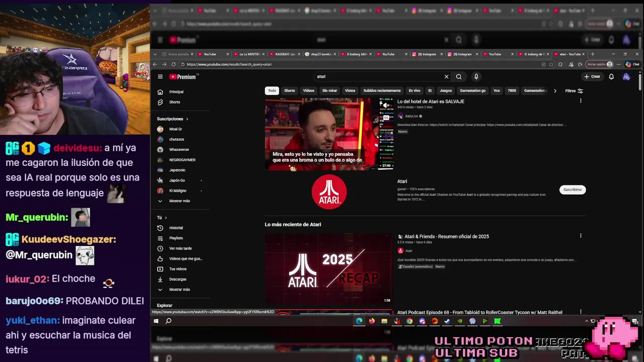The image size is (644, 362).
Task: Select the Videos filter chip
Action: (x=308, y=91)
